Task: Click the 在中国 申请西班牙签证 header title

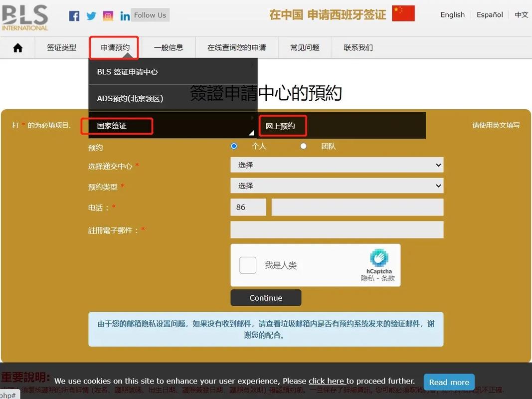Action: [328, 15]
